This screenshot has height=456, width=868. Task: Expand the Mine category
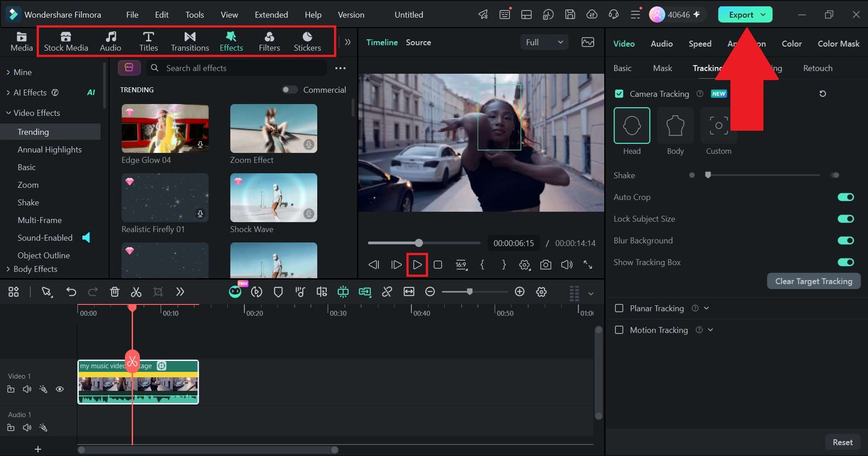click(x=8, y=72)
